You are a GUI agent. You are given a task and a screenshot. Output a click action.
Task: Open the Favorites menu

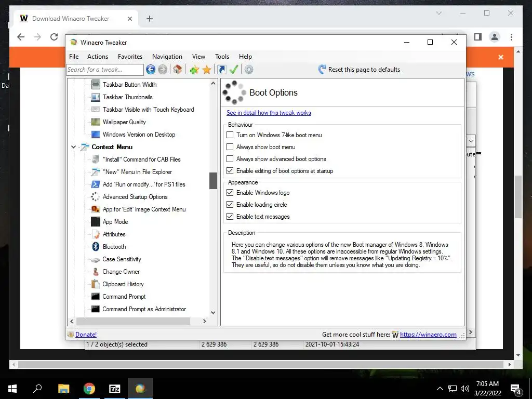130,57
